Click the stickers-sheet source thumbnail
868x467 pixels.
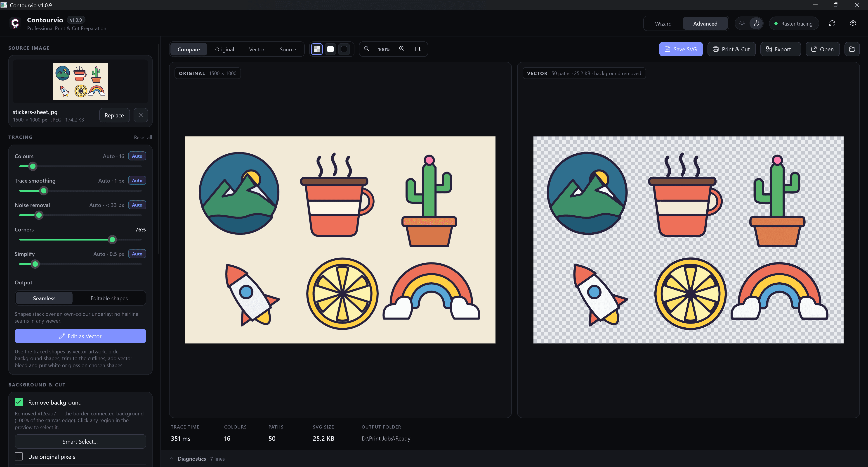point(80,81)
